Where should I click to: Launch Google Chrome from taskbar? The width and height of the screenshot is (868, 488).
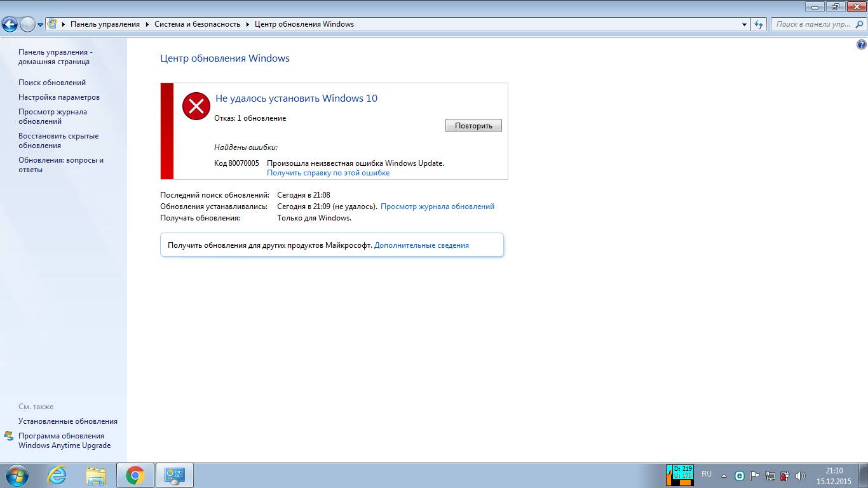click(135, 475)
